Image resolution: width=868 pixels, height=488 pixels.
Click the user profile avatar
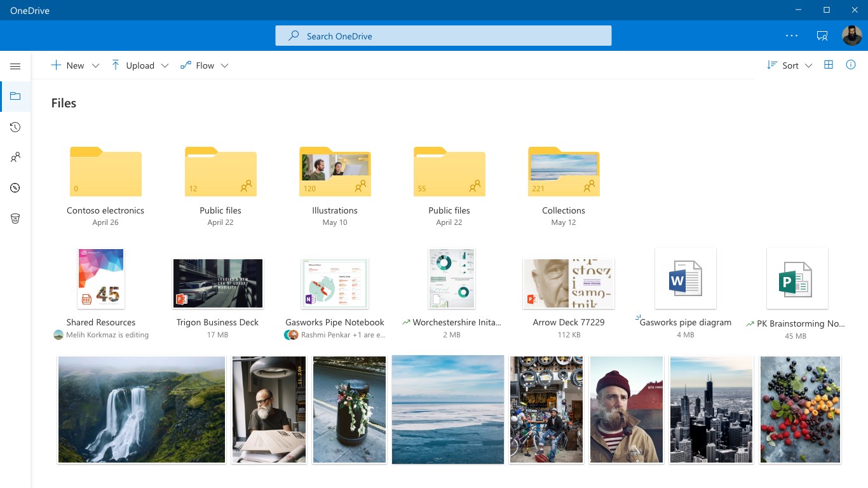[851, 36]
